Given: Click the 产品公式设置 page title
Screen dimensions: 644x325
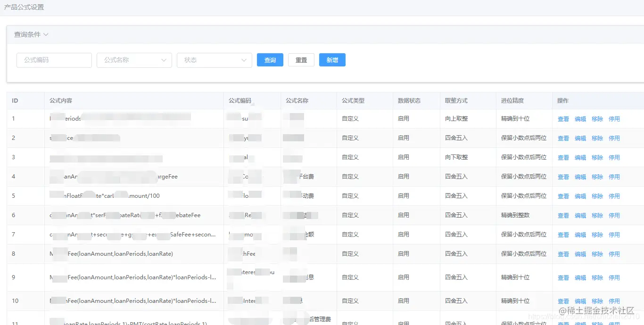Looking at the screenshot, I should 24,8.
